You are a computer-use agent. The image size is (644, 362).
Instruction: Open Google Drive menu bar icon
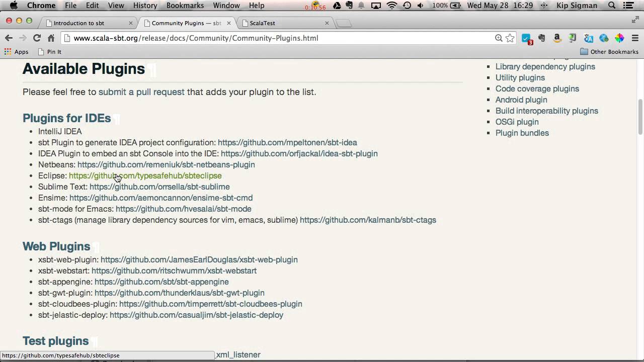click(x=337, y=6)
